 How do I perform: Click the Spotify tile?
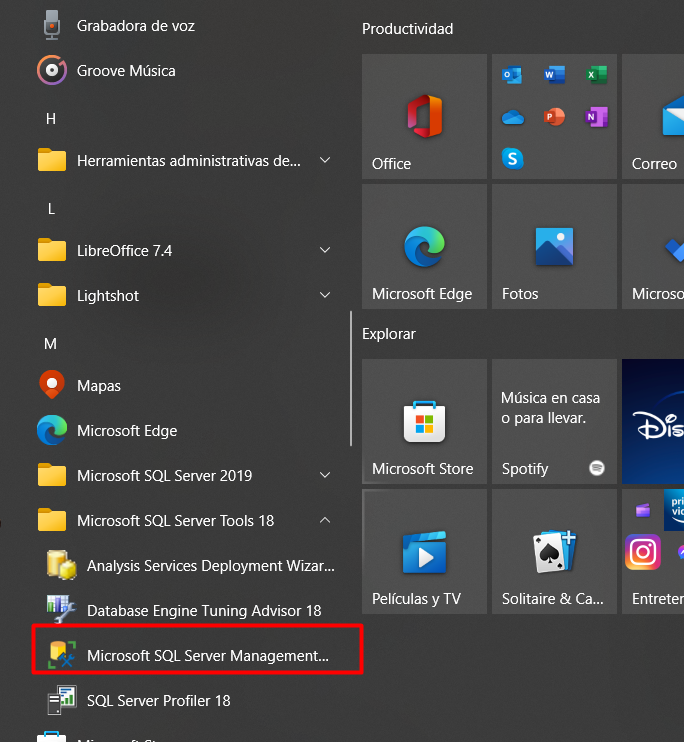pos(554,421)
